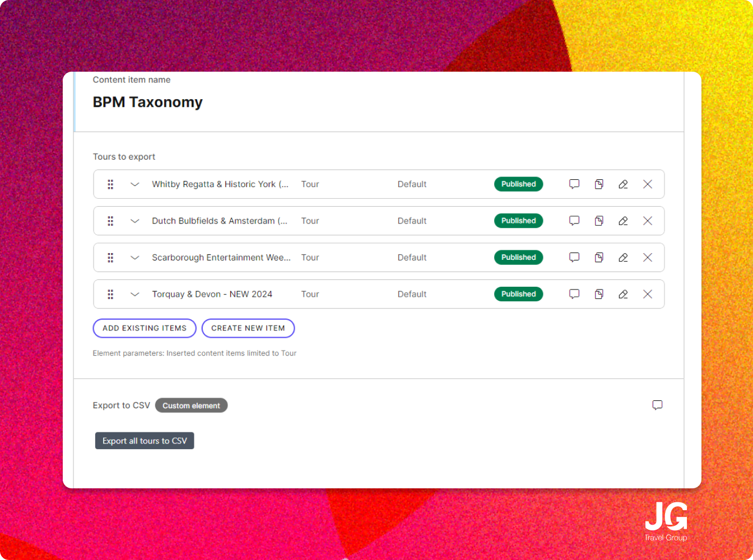Click the Published badge on Torquay row

click(x=518, y=295)
